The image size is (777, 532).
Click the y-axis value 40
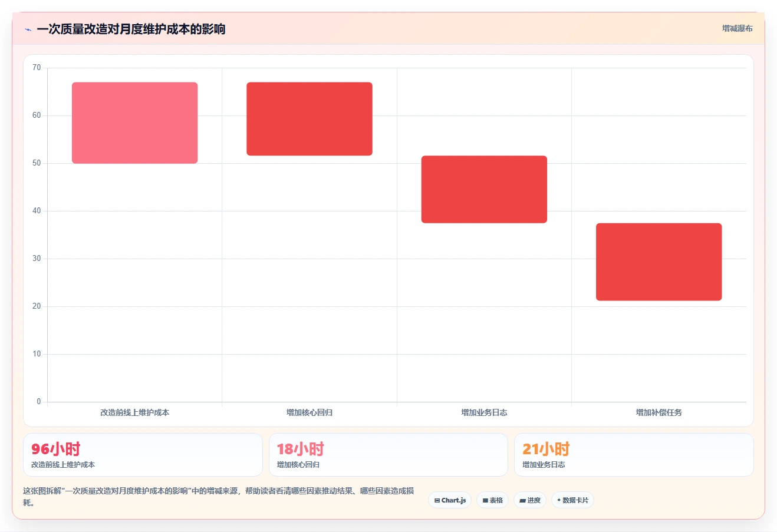coord(37,211)
